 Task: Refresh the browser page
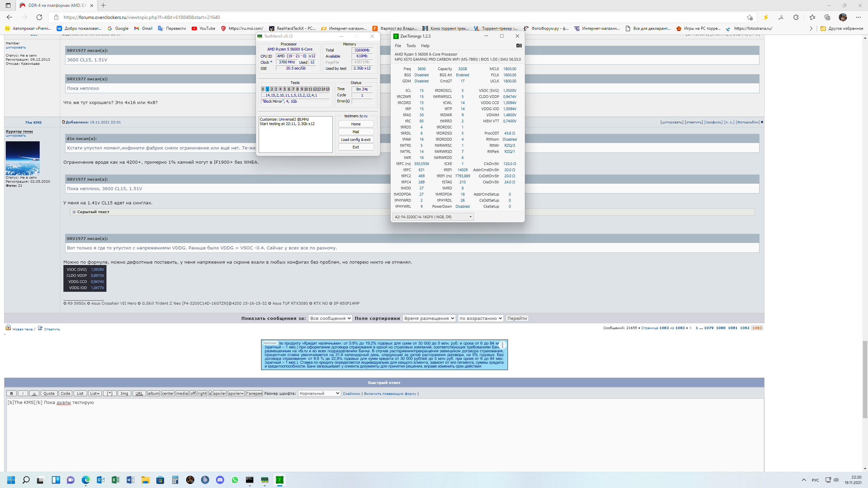(x=39, y=17)
